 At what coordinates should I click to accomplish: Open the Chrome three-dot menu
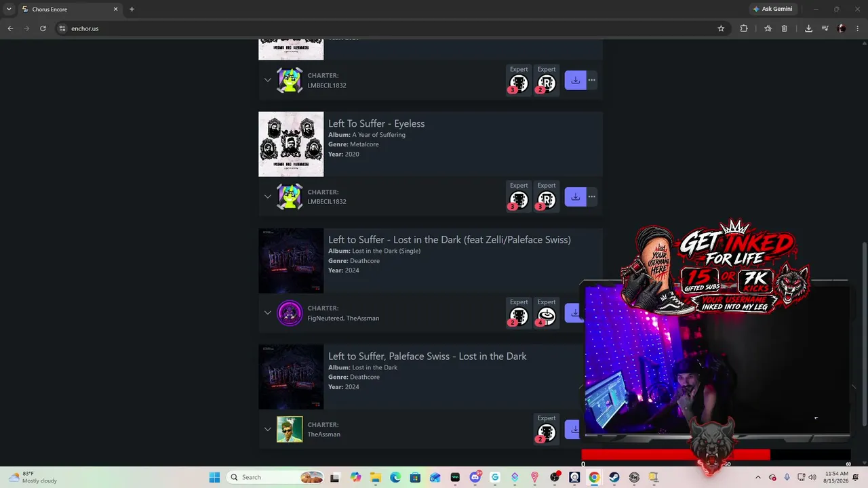[x=858, y=28]
